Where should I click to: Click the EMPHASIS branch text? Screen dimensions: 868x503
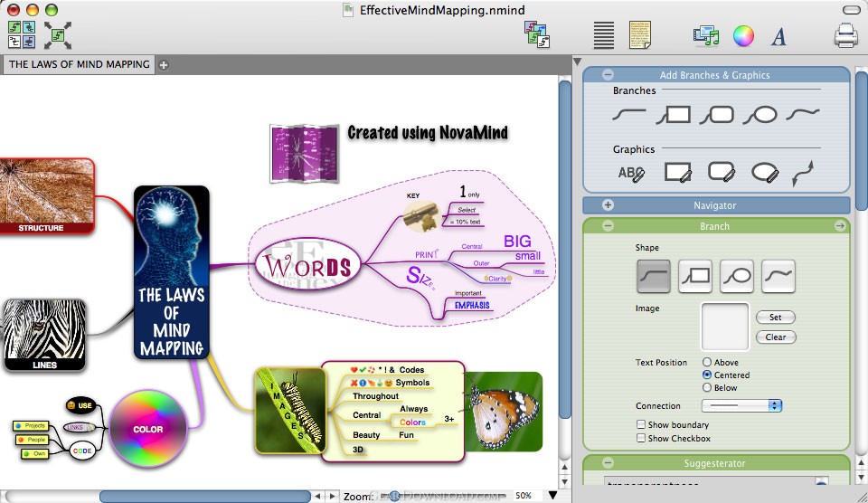click(472, 305)
